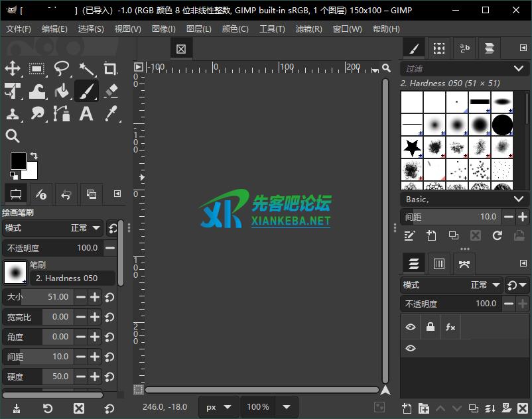Switch to the Channels tab in Layers dialog
Screen dimensions: 532x419
438,264
